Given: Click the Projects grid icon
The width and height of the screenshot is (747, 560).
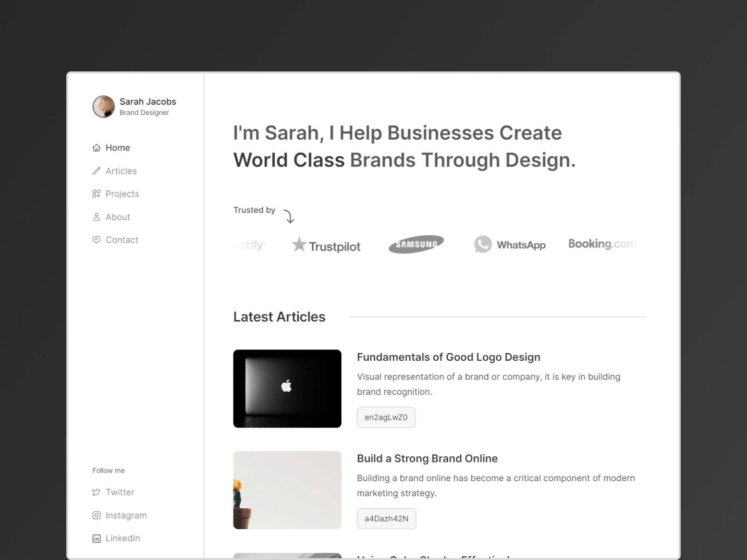Looking at the screenshot, I should 97,194.
